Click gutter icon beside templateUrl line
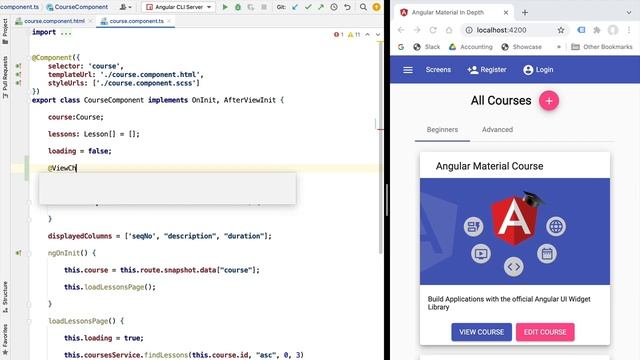The width and height of the screenshot is (640, 360). pyautogui.click(x=18, y=74)
